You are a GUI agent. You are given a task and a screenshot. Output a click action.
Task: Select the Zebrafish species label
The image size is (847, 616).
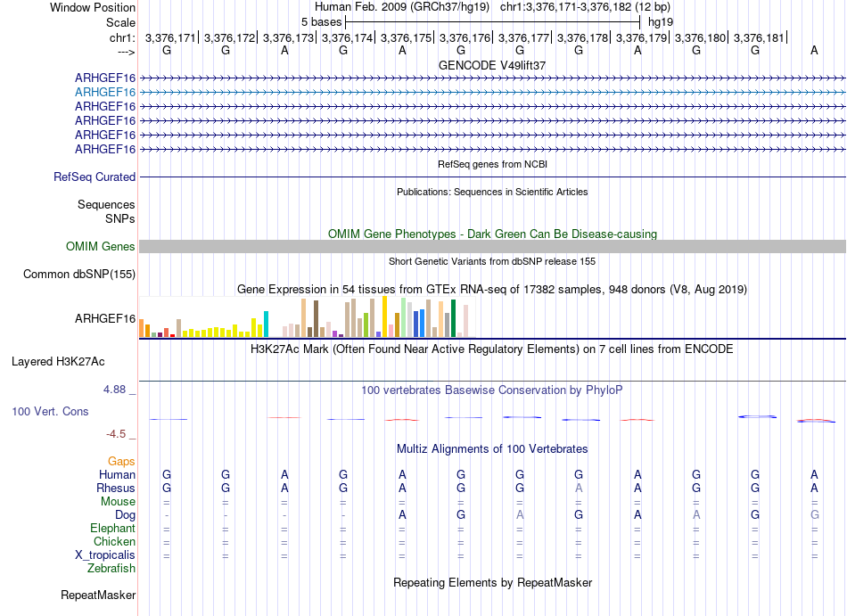111,569
